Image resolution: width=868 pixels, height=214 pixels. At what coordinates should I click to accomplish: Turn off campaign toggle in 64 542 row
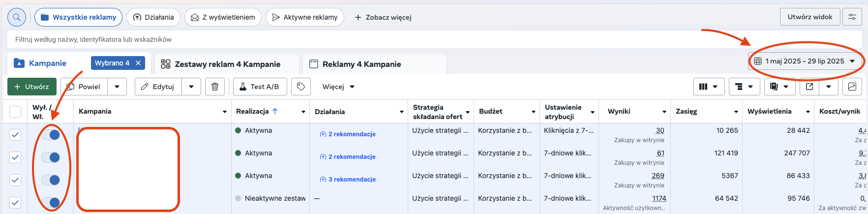[x=51, y=202]
